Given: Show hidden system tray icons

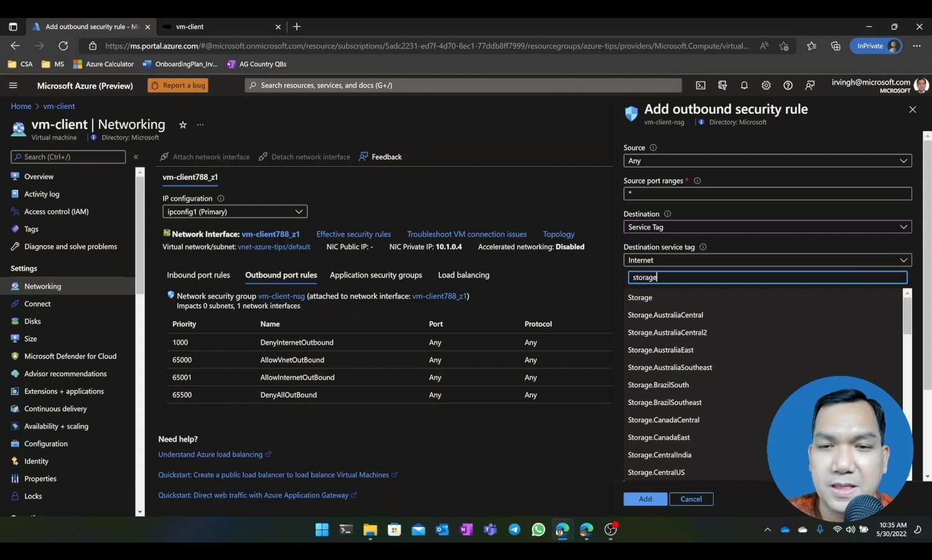Looking at the screenshot, I should pos(767,530).
